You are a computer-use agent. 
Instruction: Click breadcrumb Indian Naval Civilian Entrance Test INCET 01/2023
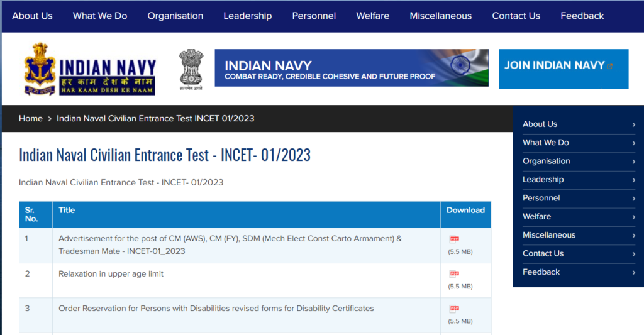[155, 119]
